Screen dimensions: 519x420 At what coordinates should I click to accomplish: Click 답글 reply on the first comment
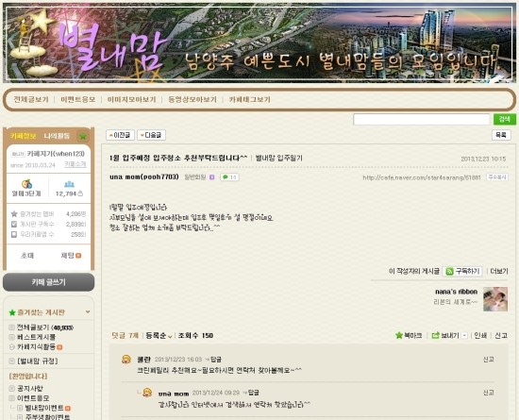click(216, 360)
